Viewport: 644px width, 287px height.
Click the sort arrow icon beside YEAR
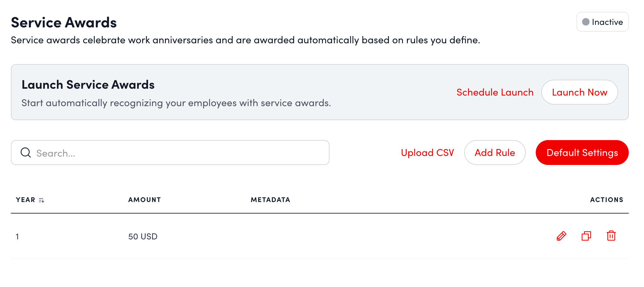(x=41, y=200)
